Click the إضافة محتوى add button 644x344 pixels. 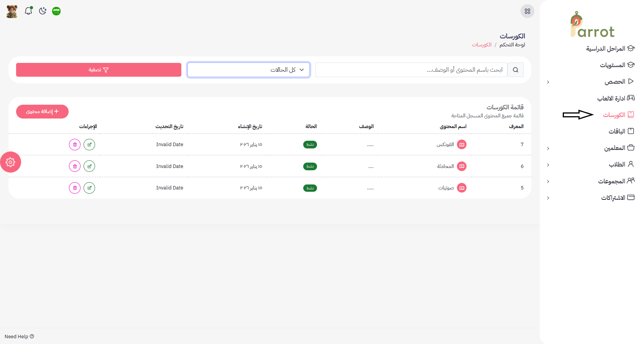pyautogui.click(x=42, y=112)
